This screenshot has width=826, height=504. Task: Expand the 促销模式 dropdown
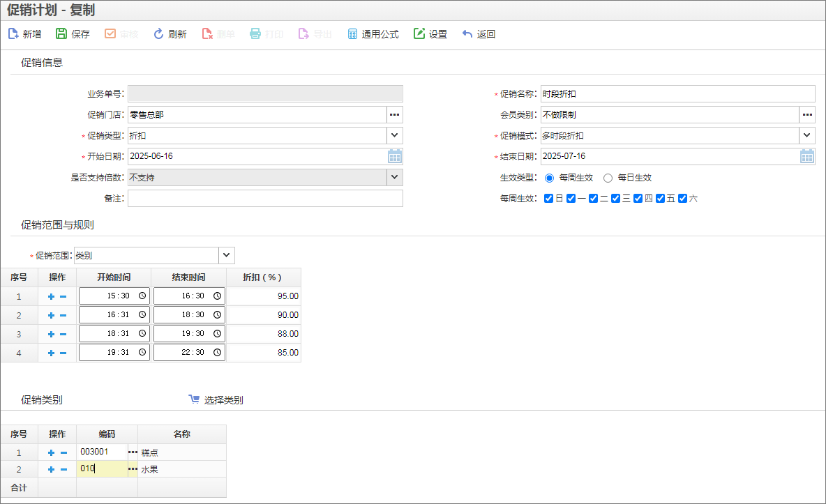pos(807,135)
